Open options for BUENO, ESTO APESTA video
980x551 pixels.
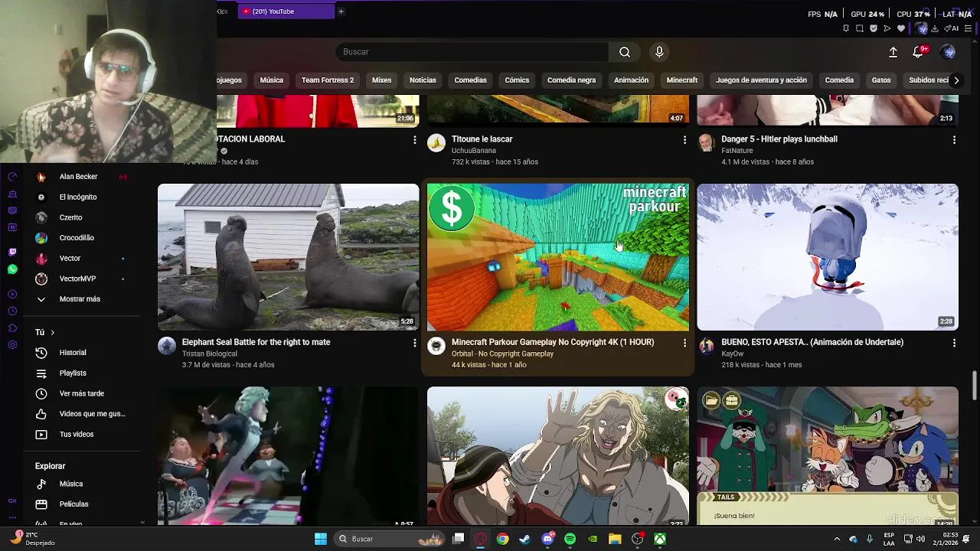pos(954,343)
